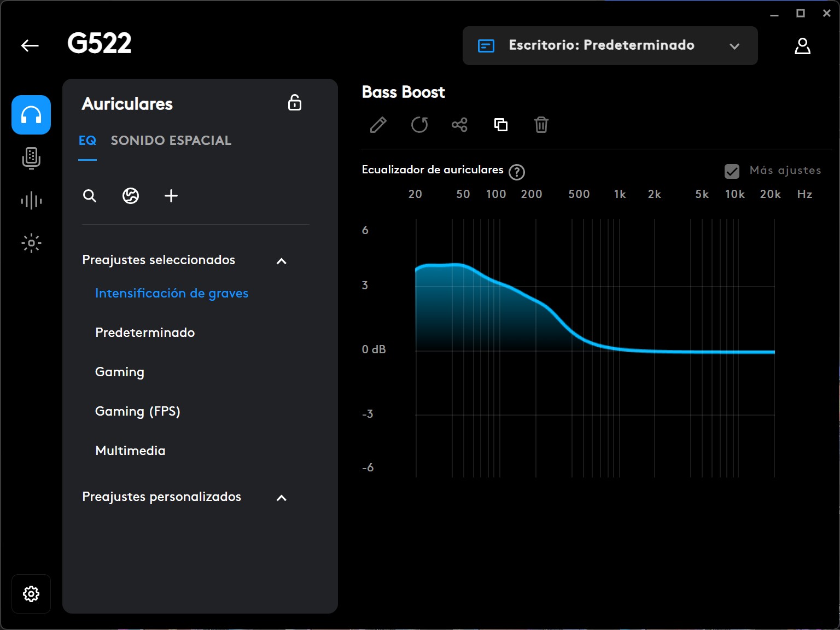Switch to the EQ tab

point(87,141)
